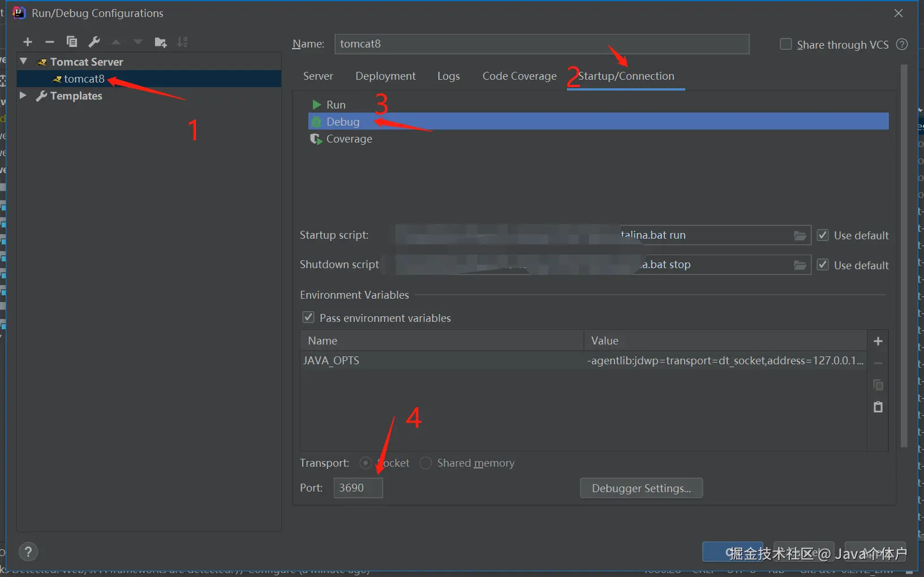Close the Run/Debug Configurations dialog
Image resolution: width=924 pixels, height=577 pixels.
[x=899, y=13]
